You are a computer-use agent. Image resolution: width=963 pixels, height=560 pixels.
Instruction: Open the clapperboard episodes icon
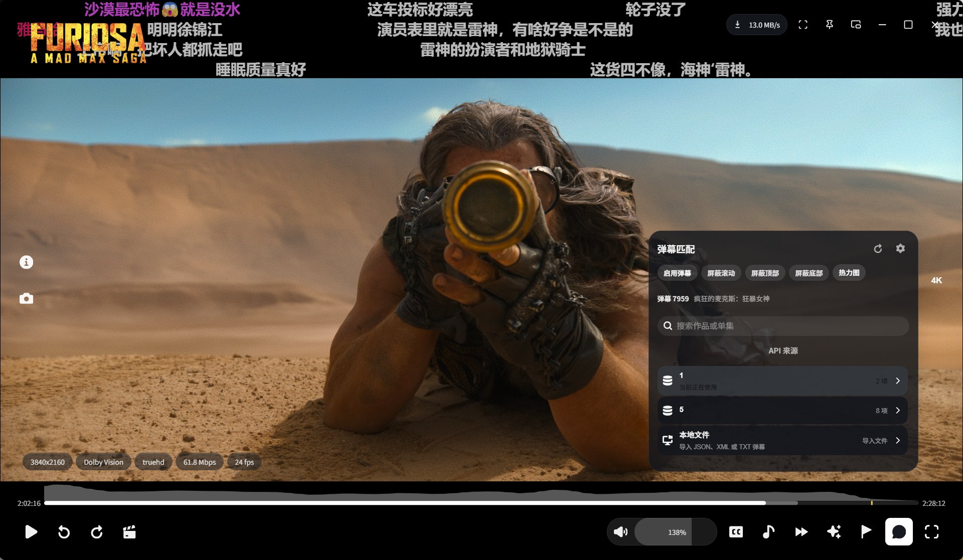(129, 532)
